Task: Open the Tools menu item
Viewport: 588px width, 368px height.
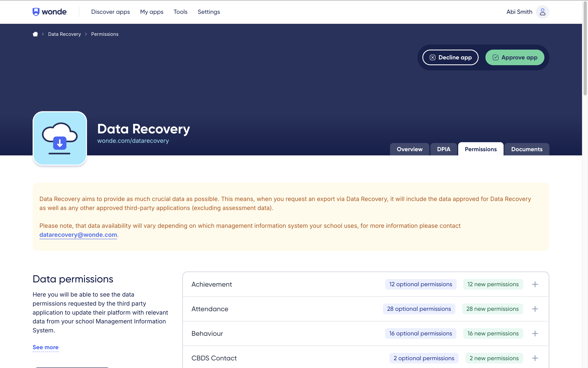Action: (x=180, y=12)
